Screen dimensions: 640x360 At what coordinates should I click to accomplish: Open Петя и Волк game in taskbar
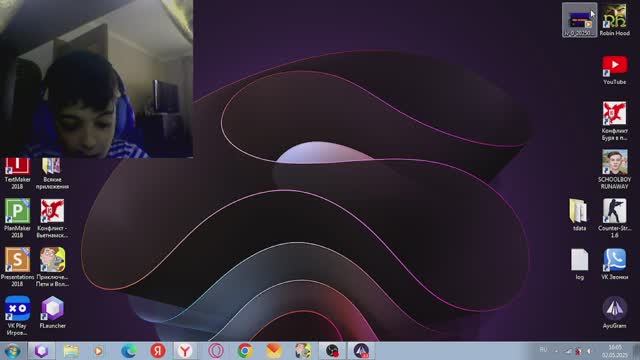[303, 351]
